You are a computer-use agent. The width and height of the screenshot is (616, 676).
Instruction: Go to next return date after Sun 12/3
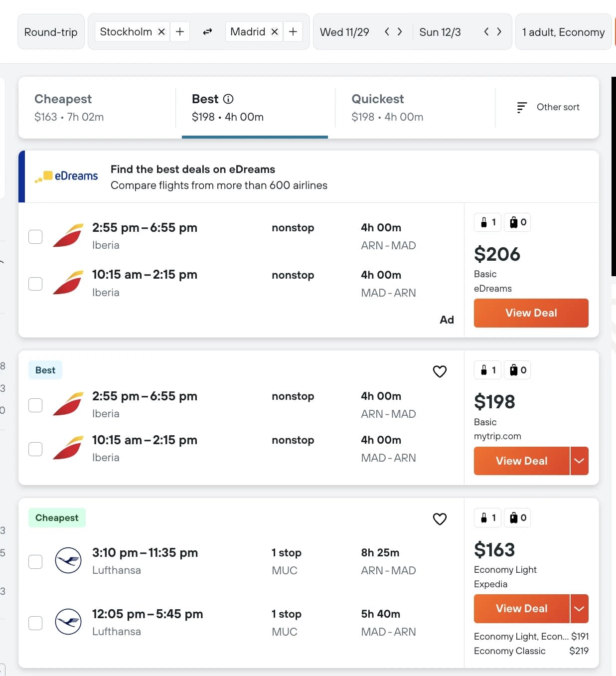point(499,32)
